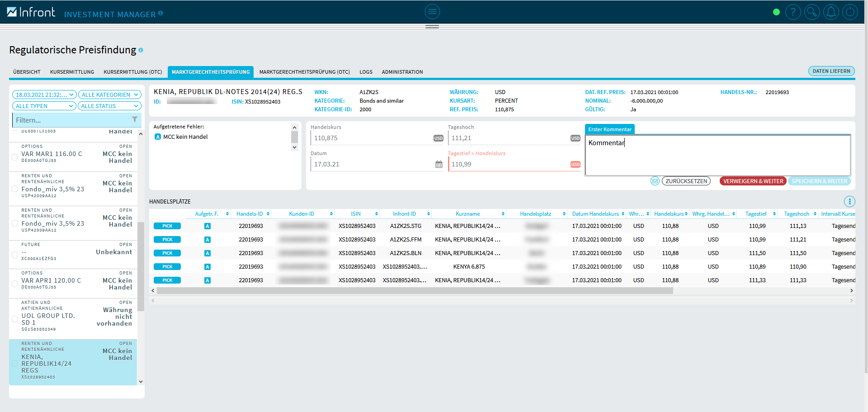Screen dimensions: 868x412
Task: Sort by ISIN column arrows
Action: point(377,214)
